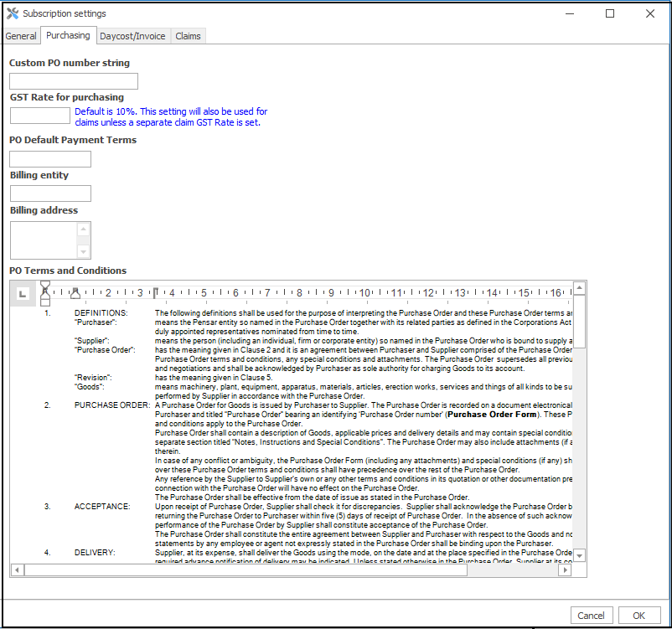Switch to the General tab
Image resolution: width=672 pixels, height=629 pixels.
(x=21, y=36)
